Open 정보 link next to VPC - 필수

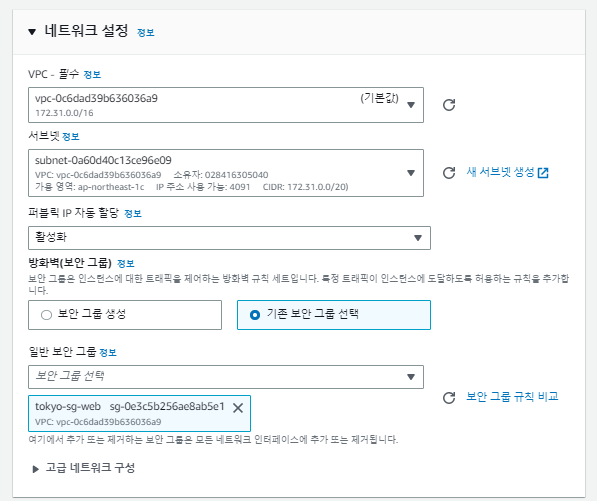[x=92, y=74]
